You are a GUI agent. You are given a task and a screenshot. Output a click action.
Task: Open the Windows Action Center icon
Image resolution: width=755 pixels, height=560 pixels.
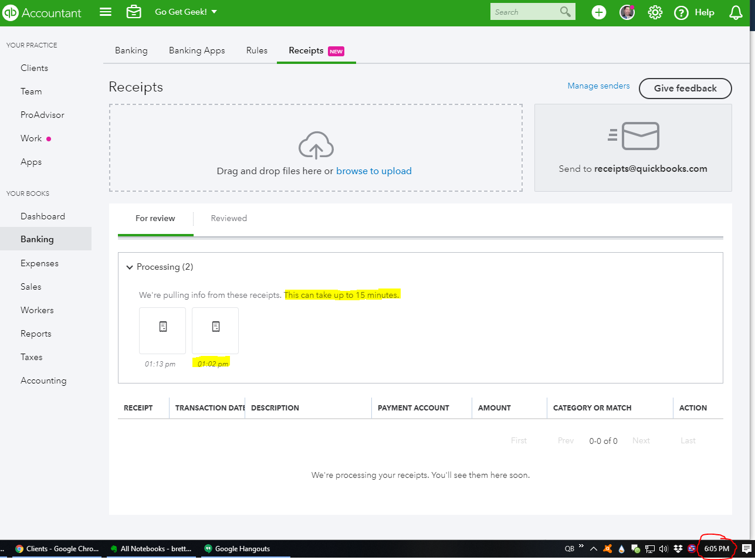pos(746,549)
